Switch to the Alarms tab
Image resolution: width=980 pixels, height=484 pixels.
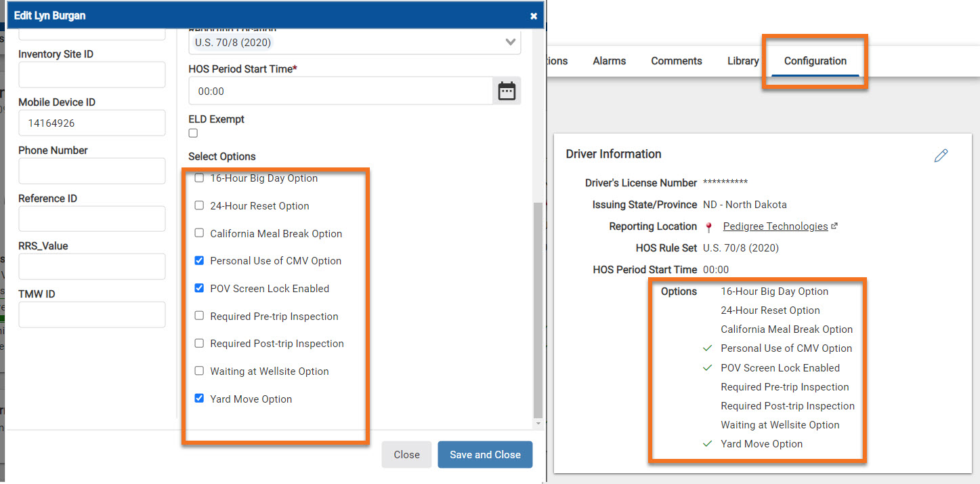(x=610, y=61)
